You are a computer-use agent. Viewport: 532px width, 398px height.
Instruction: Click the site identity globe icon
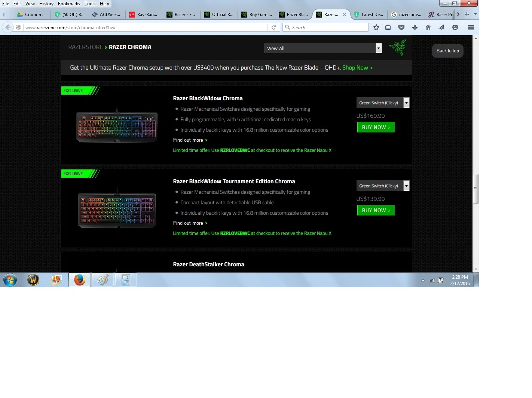click(x=18, y=27)
